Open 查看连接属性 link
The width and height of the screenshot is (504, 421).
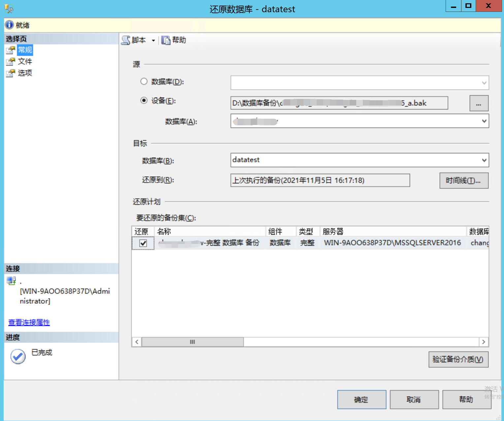point(28,322)
